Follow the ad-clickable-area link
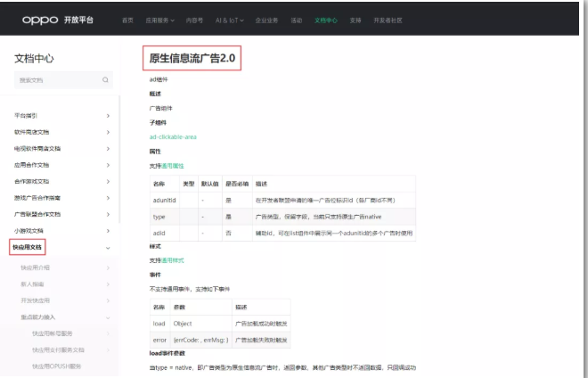The height and width of the screenshot is (378, 588). pos(173,137)
